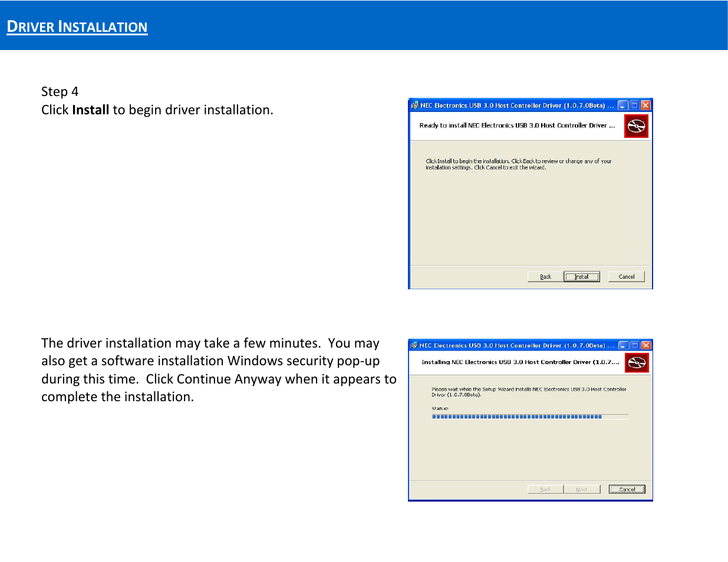Click the installer icon in the lower dialog title bar
Viewport: 728px width, 562px height.
point(414,345)
